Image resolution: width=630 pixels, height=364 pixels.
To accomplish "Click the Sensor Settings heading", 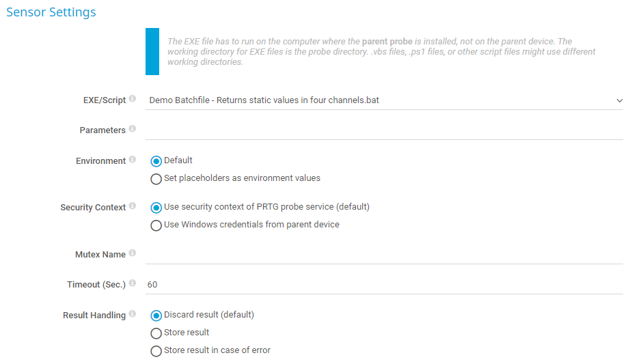I will (x=51, y=12).
